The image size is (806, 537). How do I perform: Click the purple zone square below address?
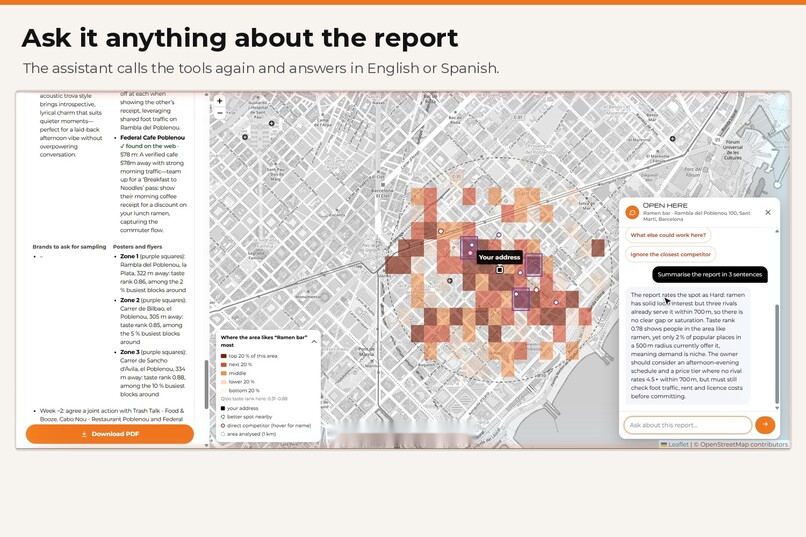click(x=521, y=299)
